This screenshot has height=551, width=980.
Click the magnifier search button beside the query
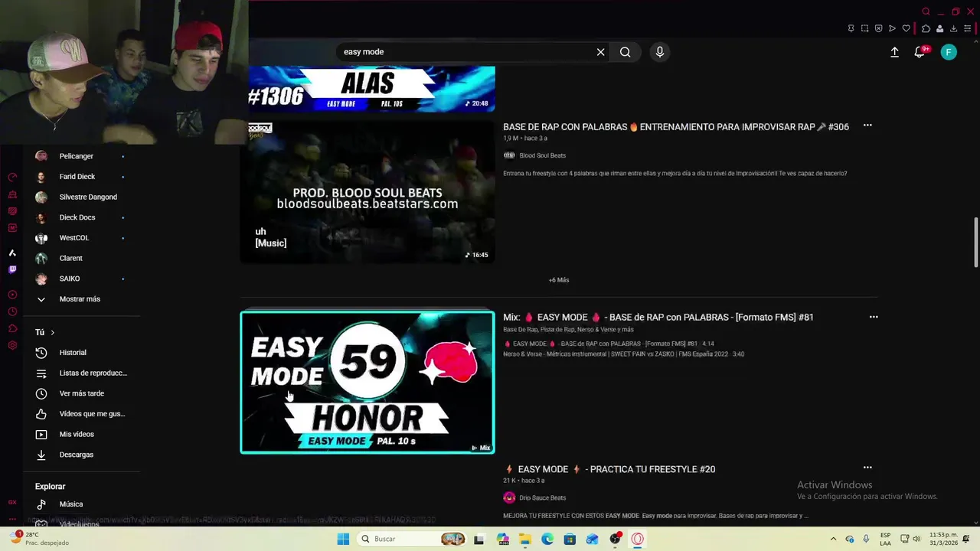[626, 52]
